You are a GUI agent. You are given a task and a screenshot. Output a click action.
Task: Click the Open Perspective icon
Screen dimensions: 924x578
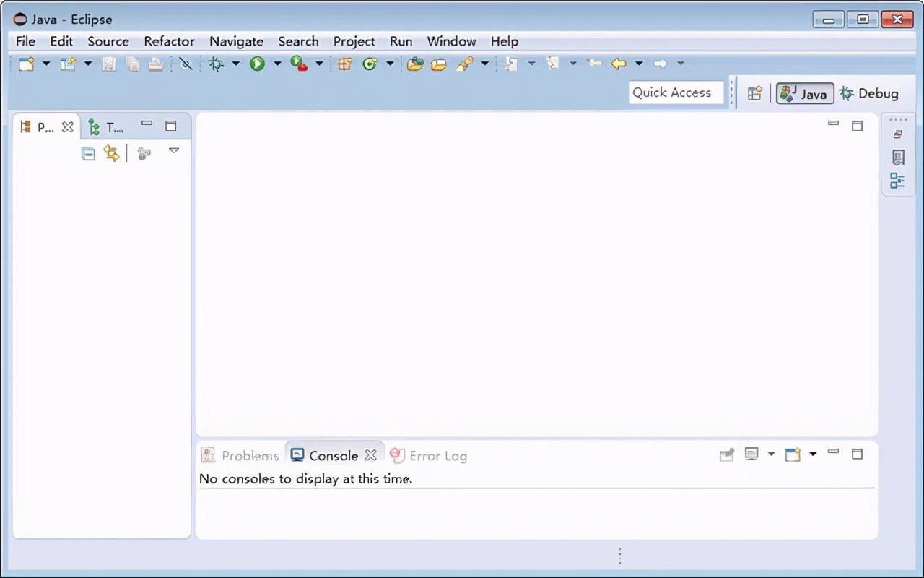click(x=754, y=93)
